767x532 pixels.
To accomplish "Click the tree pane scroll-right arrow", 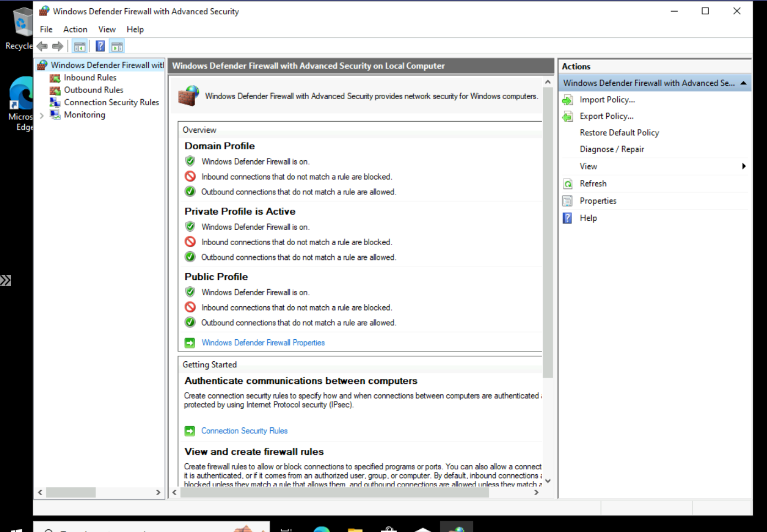I will coord(158,492).
